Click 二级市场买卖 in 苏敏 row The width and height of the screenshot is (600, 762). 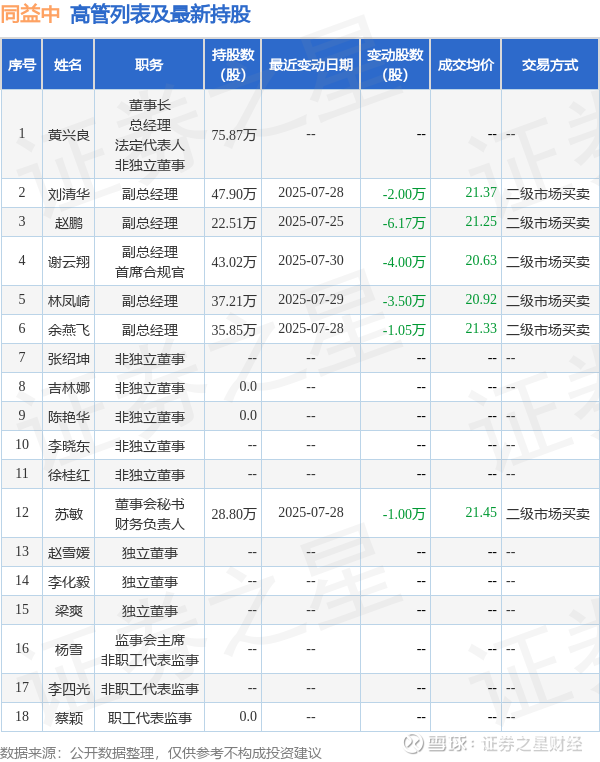click(548, 514)
